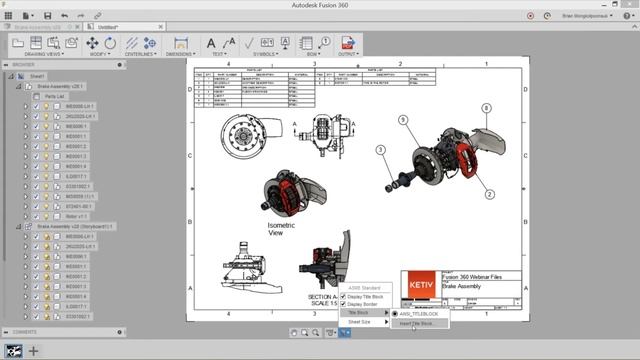Viewport: 640px width, 360px height.
Task: Select the Dimension tool
Action: [x=181, y=43]
